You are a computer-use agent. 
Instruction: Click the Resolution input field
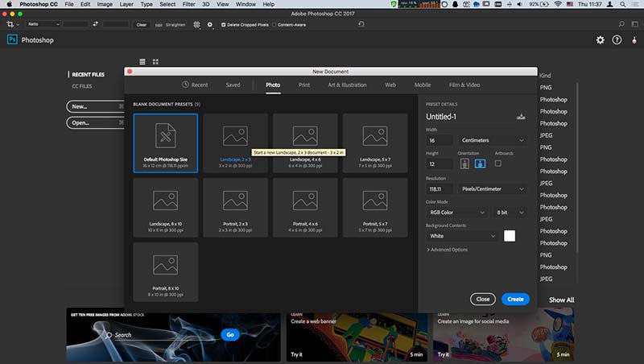(x=440, y=189)
